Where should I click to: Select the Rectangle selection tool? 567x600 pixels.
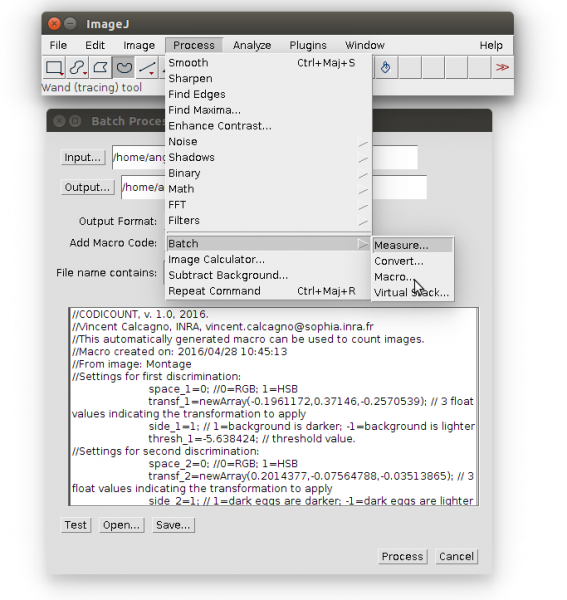pos(54,68)
